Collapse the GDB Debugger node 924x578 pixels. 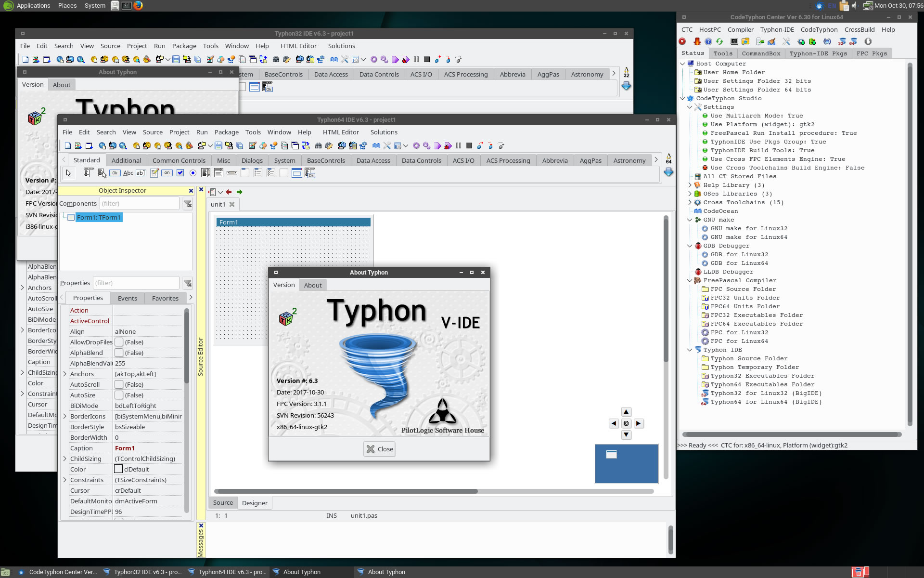[690, 246]
